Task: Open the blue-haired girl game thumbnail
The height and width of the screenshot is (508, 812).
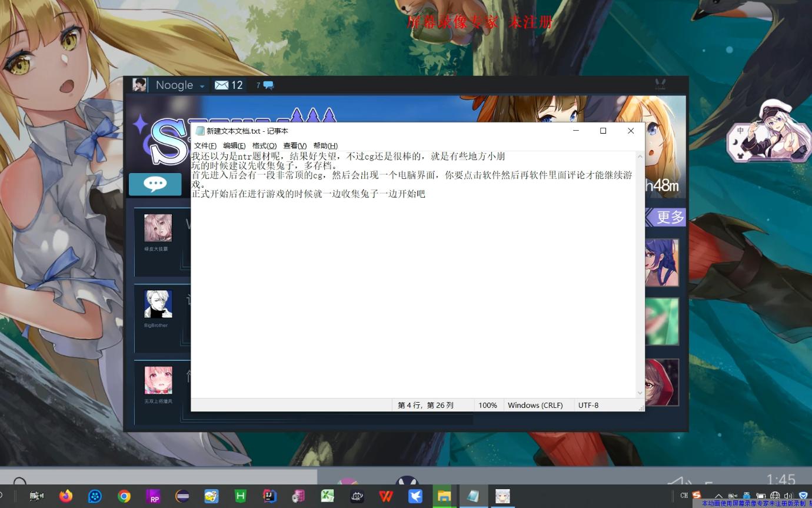Action: [662, 263]
